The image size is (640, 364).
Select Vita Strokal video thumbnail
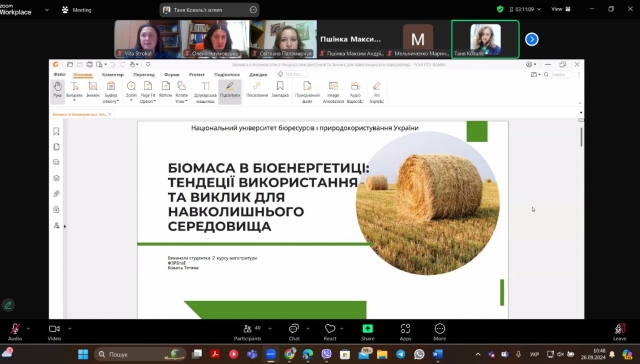[147, 39]
